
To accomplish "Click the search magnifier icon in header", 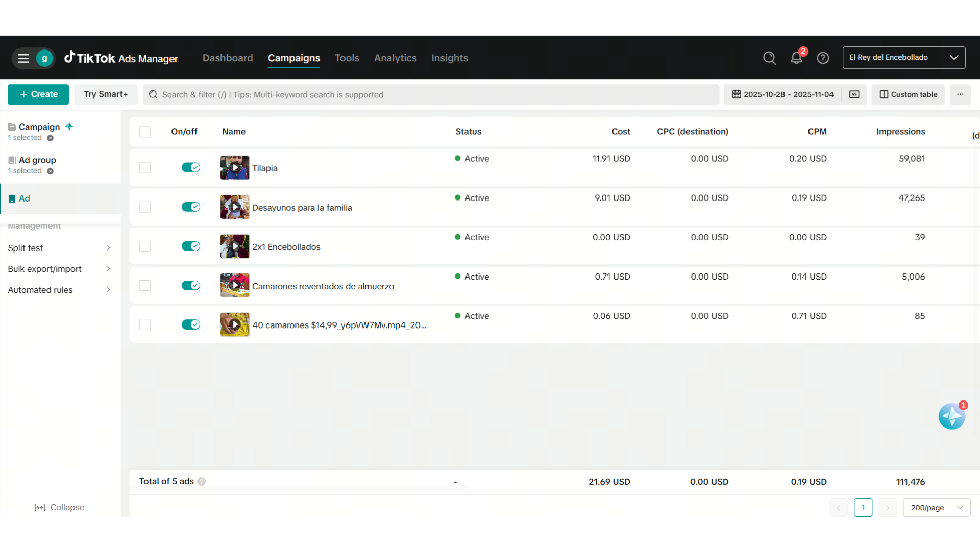I will [x=769, y=58].
